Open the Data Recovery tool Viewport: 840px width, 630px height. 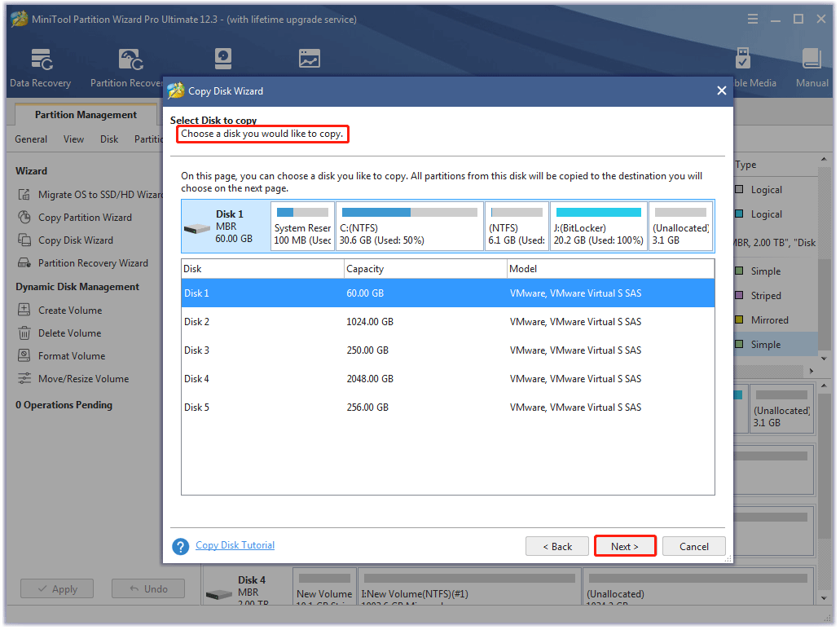pyautogui.click(x=41, y=68)
